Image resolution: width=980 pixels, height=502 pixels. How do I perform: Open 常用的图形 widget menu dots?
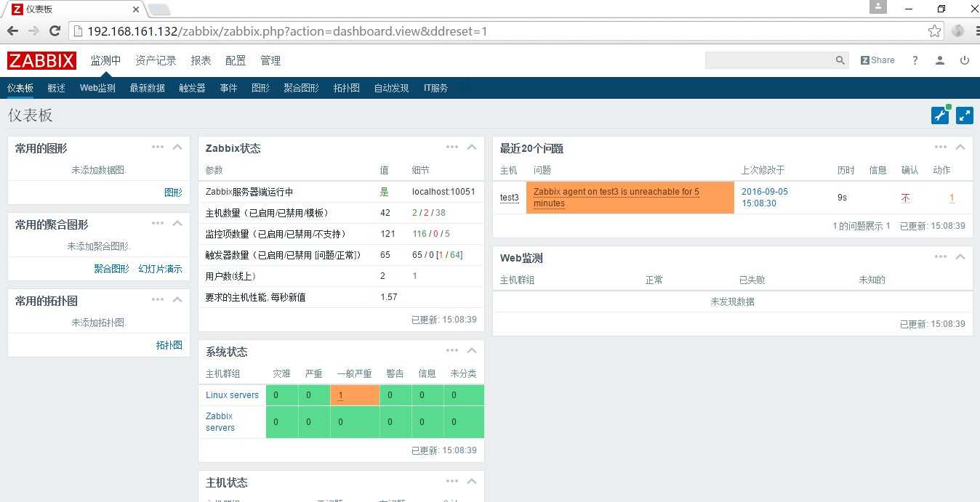[158, 147]
